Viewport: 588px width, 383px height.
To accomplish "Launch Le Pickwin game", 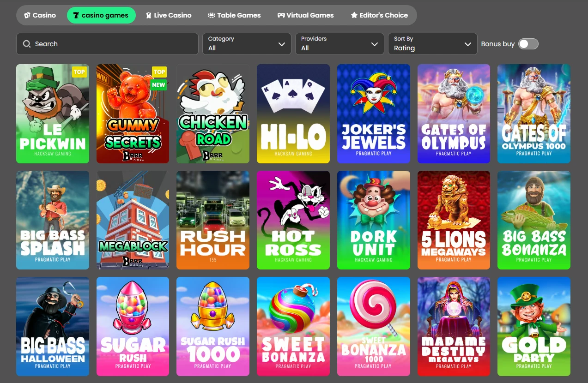I will point(53,114).
